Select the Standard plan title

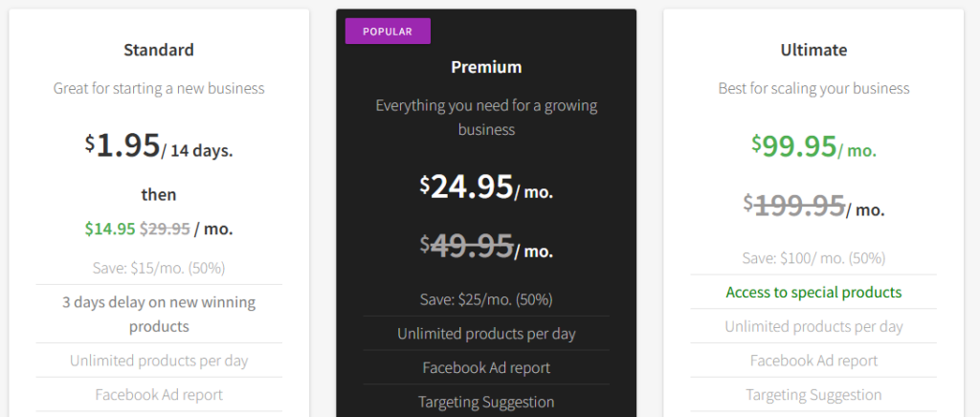[x=159, y=50]
